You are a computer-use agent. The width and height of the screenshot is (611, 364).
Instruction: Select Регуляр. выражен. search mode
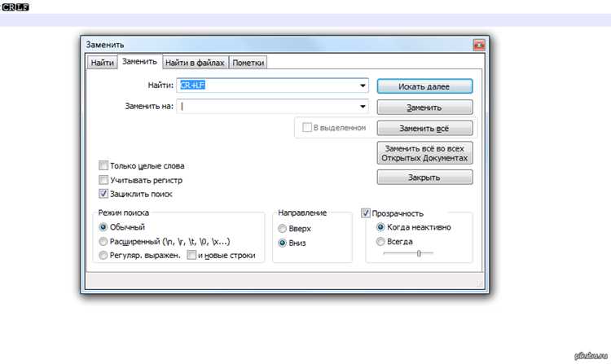103,256
